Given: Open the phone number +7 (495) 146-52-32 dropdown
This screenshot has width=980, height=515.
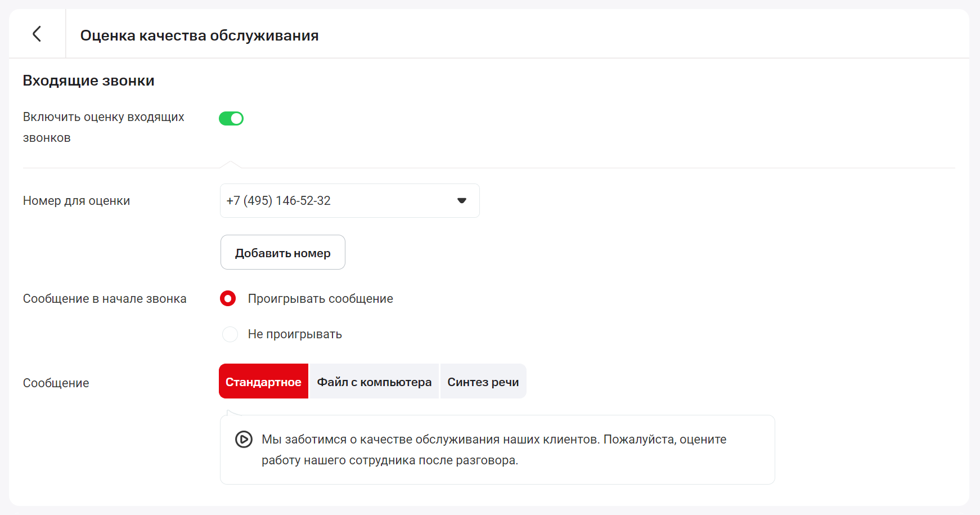Looking at the screenshot, I should [349, 201].
